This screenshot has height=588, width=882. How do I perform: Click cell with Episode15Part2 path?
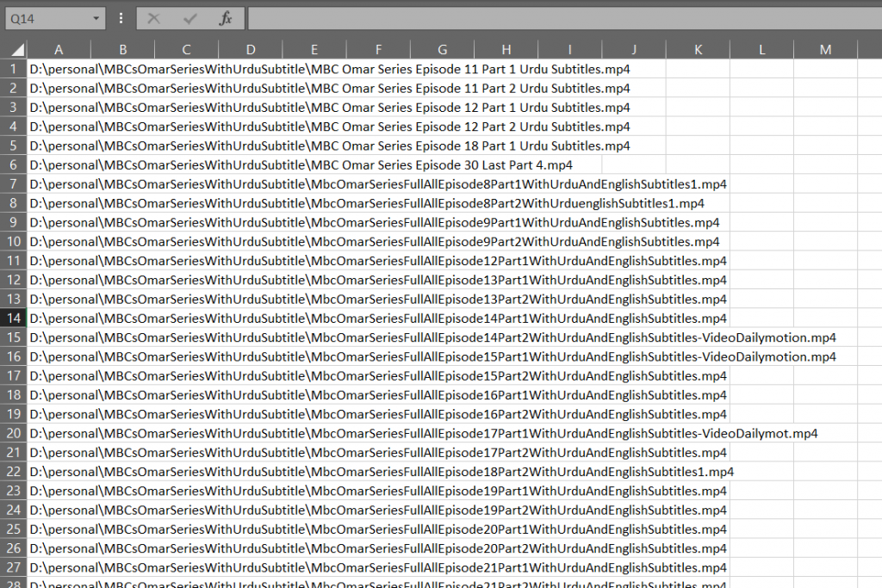378,375
